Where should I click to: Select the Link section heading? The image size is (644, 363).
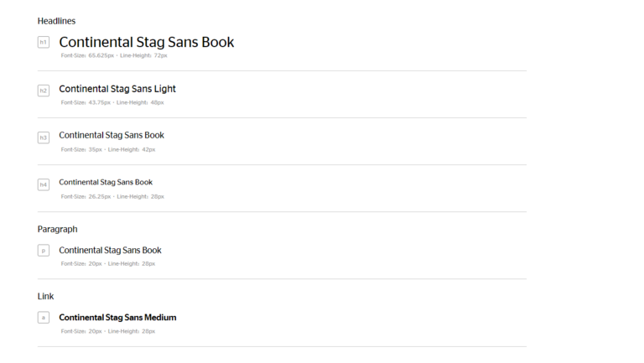pos(46,296)
